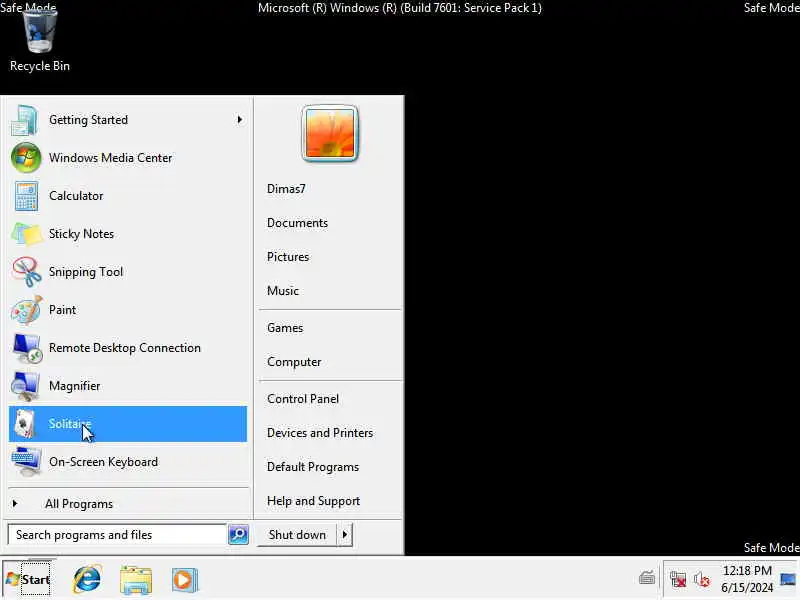Click the Remote Desktop Connection icon
This screenshot has height=600, width=800.
[28, 348]
